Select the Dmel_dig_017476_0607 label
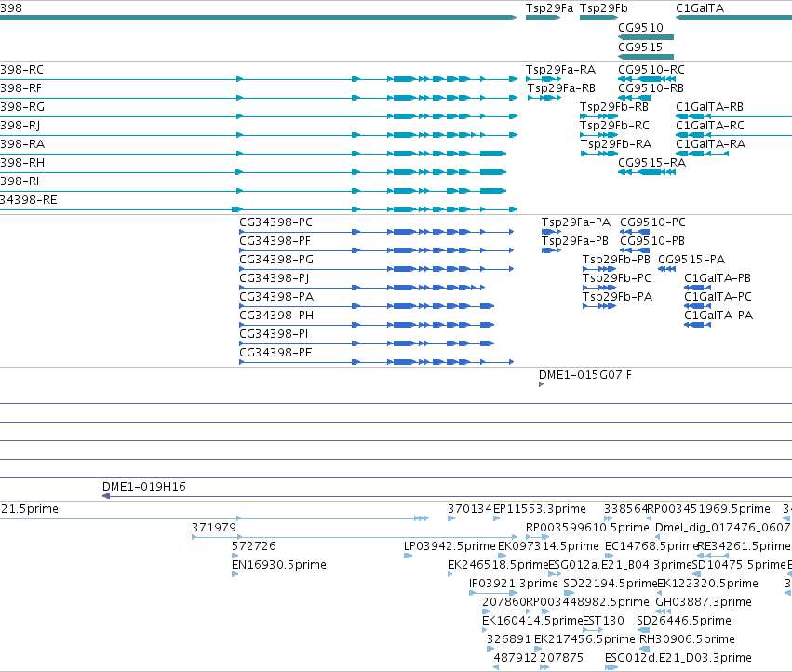This screenshot has width=792, height=672. tap(722, 528)
